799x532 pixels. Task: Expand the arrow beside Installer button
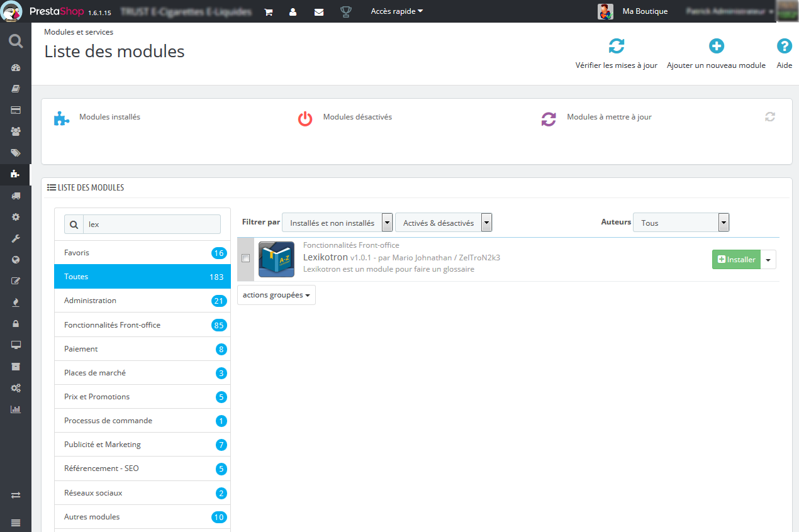coord(768,260)
